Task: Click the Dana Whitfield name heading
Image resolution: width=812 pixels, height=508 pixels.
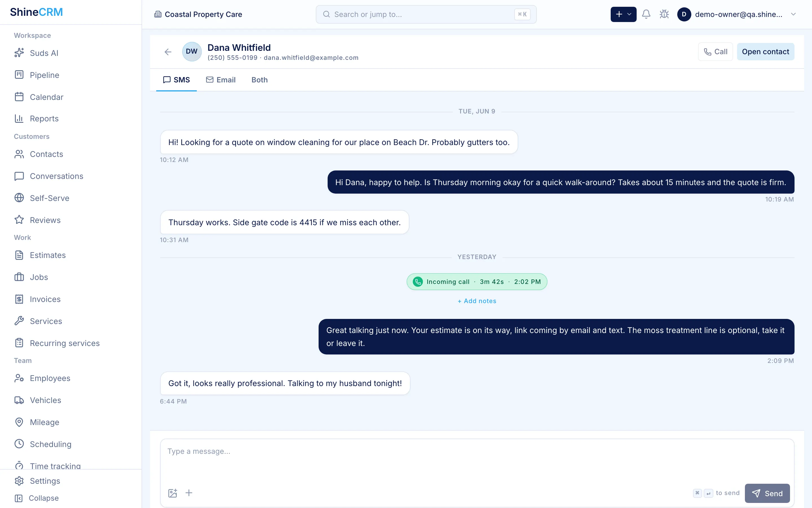Action: 239,47
